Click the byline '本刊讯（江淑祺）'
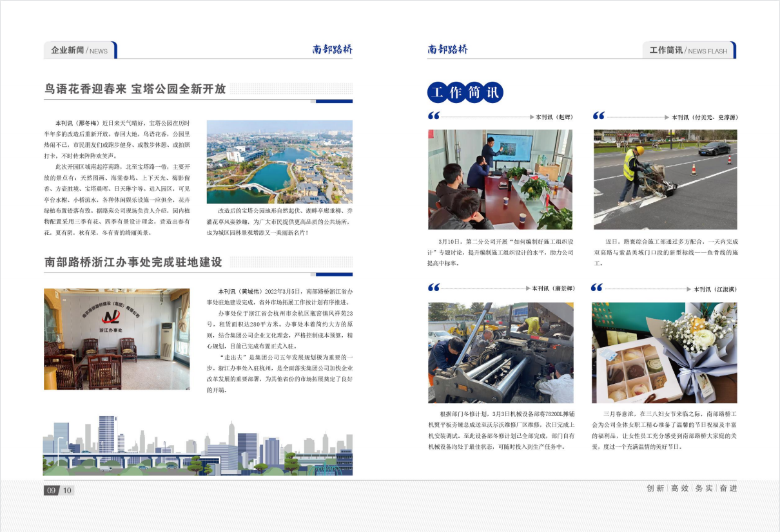This screenshot has width=780, height=532. [716, 289]
